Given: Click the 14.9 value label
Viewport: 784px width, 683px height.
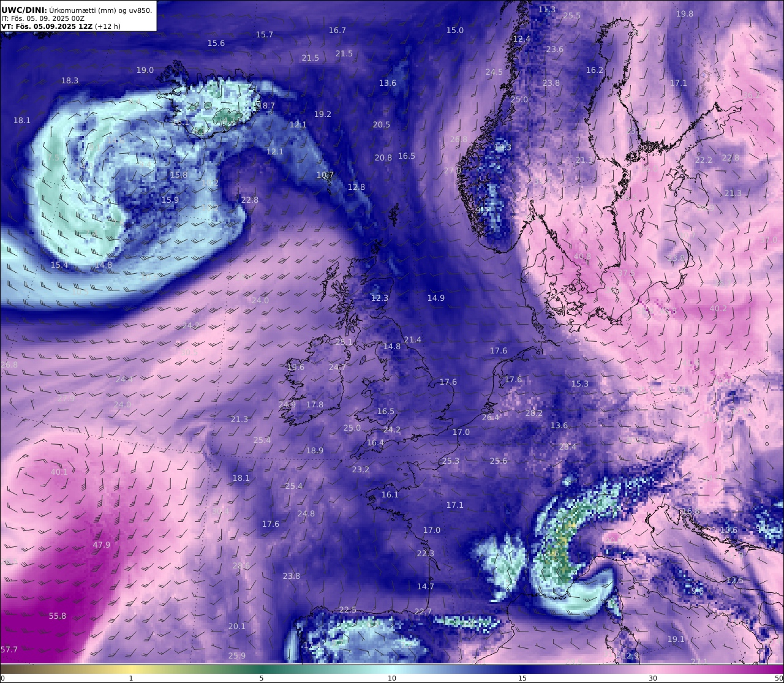Looking at the screenshot, I should (x=436, y=298).
